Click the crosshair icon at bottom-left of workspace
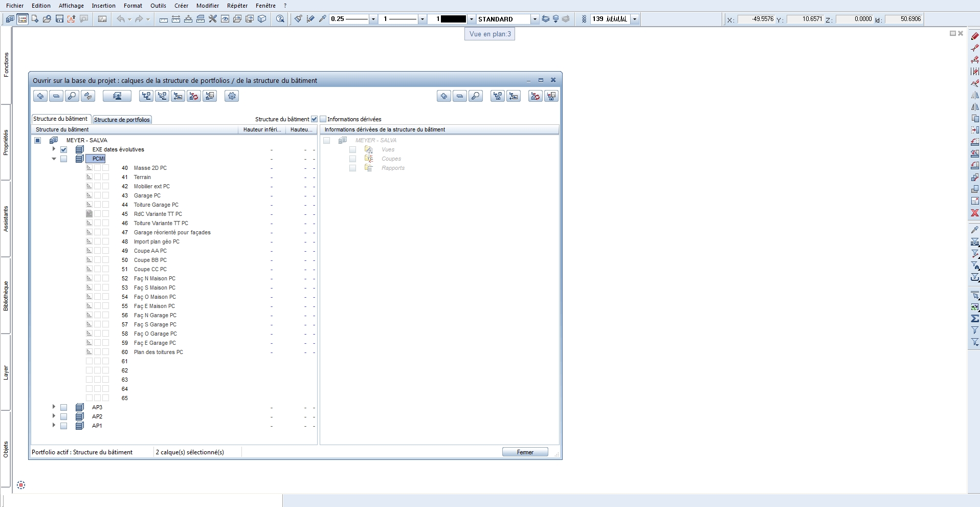This screenshot has width=980, height=507. (21, 485)
